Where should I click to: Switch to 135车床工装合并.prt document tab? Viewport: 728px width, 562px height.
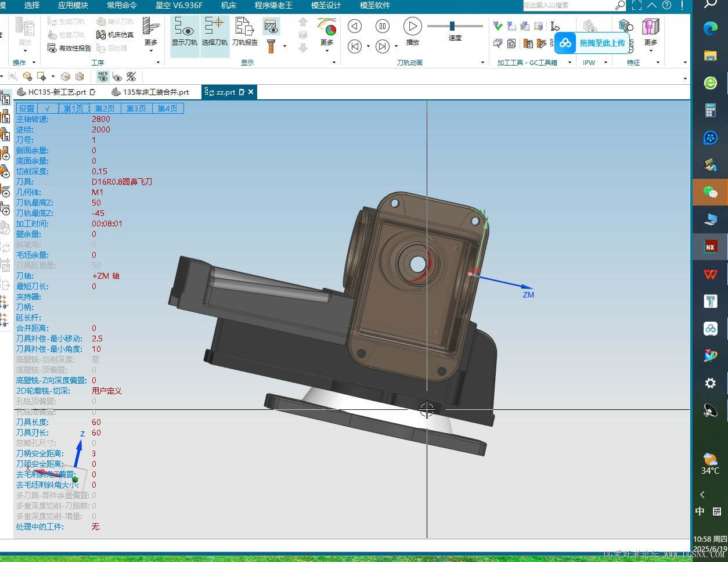pyautogui.click(x=151, y=92)
